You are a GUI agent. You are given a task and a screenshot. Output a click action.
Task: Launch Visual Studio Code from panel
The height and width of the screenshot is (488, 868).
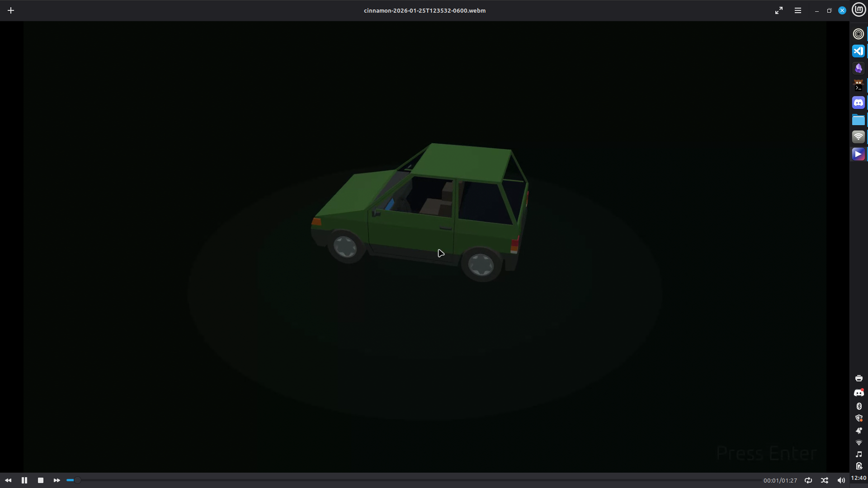[859, 51]
